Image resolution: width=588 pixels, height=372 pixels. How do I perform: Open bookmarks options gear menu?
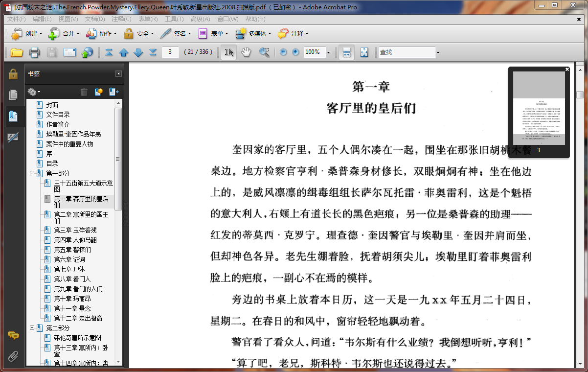click(33, 92)
